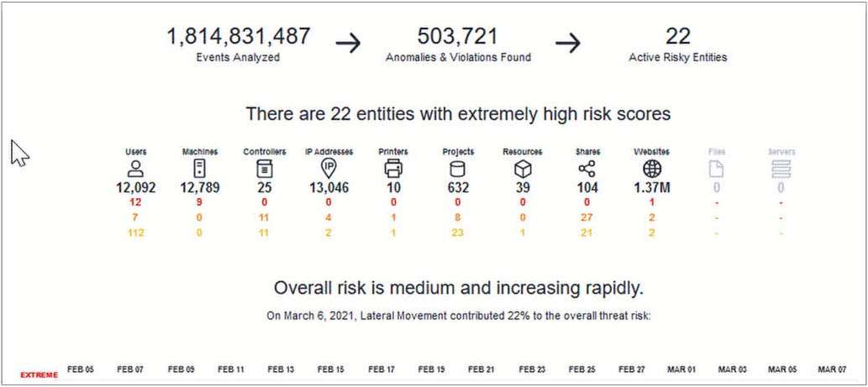Click the Websites globe icon
Viewport: 868px width, 387px height.
[x=651, y=169]
